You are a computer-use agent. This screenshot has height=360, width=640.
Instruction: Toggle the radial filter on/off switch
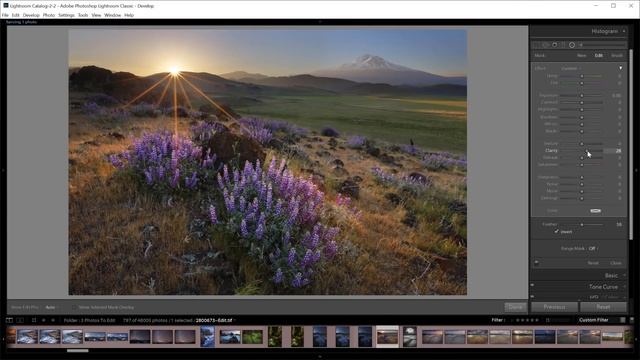coord(536,263)
